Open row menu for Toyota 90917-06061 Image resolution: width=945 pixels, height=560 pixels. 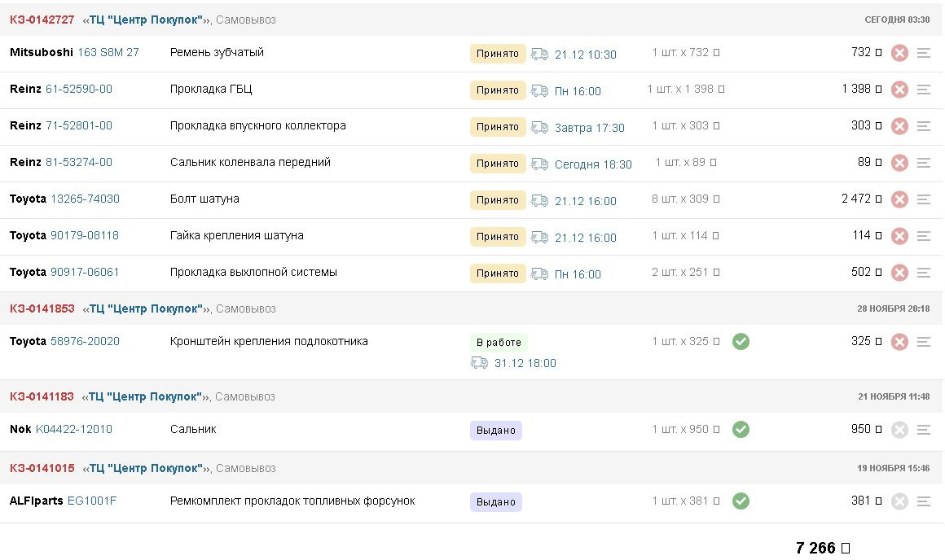tap(923, 273)
